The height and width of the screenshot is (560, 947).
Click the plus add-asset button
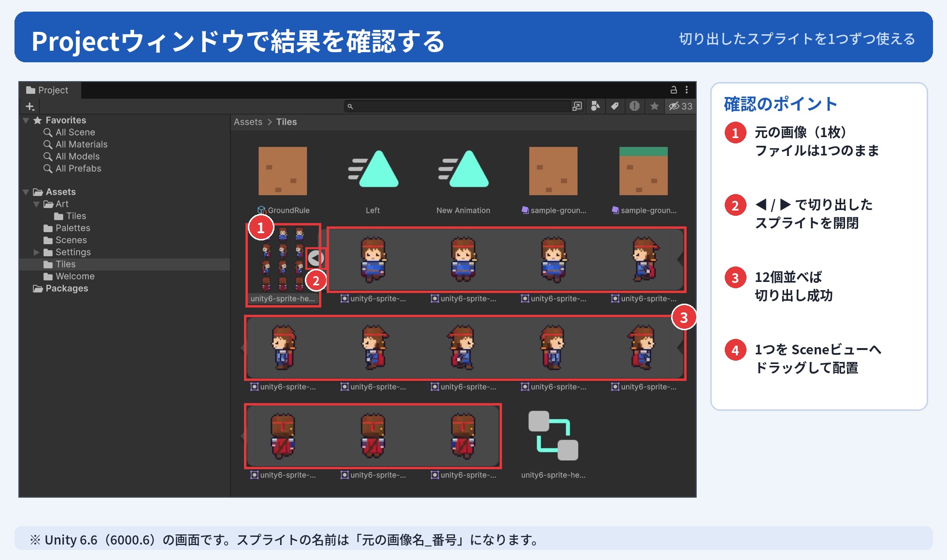coord(30,106)
